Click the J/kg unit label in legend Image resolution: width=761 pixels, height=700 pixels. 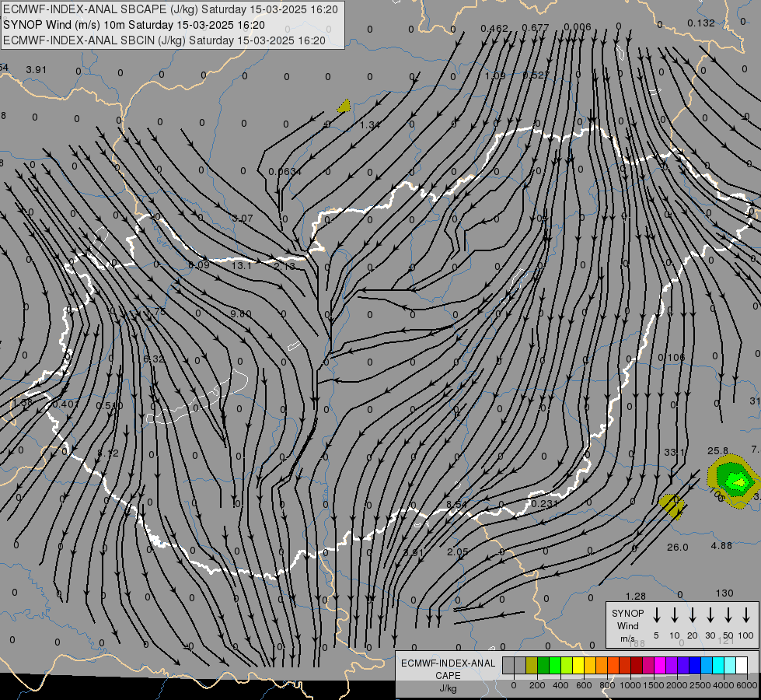448,688
